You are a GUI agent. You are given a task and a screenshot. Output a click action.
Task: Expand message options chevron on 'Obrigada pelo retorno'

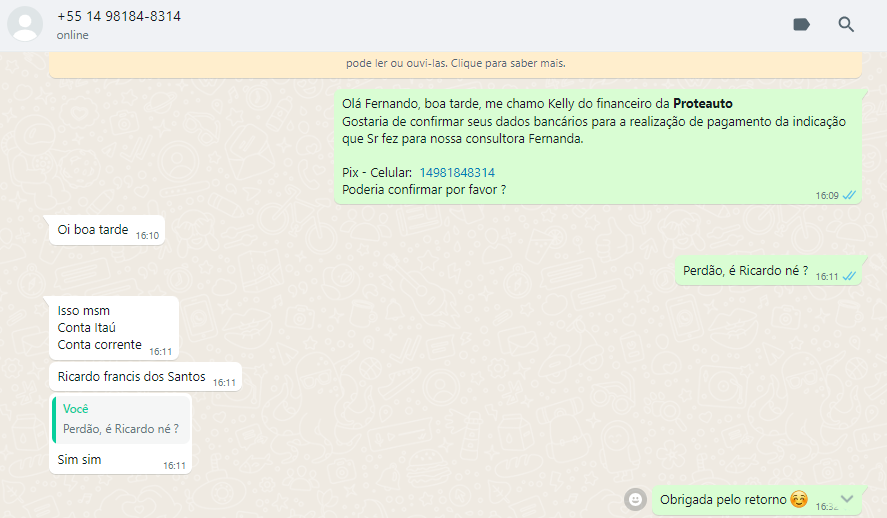click(x=847, y=498)
